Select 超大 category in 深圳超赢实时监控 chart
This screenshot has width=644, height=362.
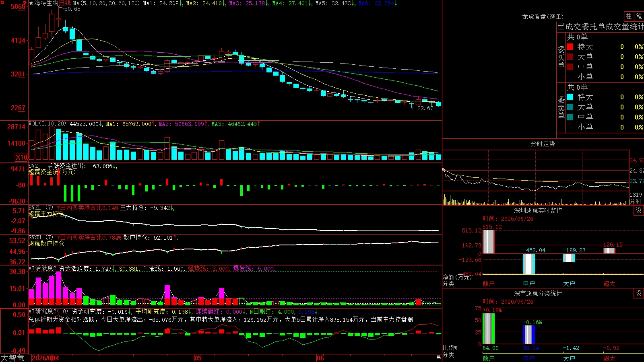pos(609,284)
